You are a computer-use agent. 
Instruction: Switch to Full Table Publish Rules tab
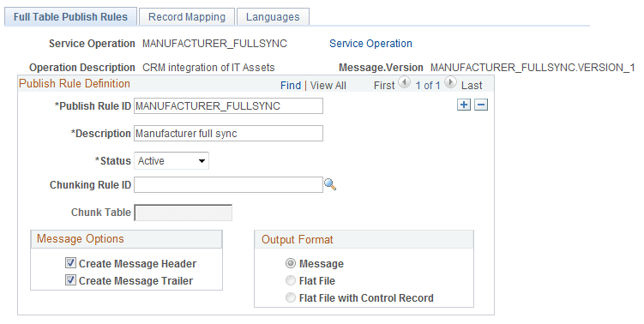pyautogui.click(x=70, y=17)
